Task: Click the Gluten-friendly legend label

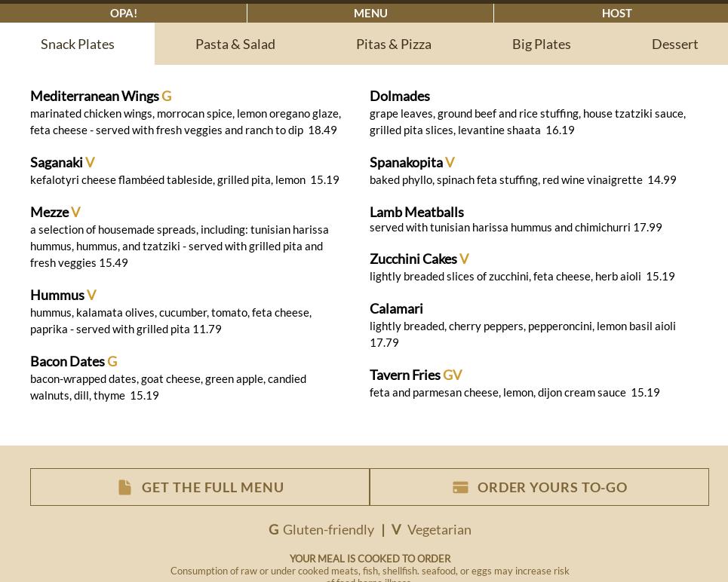Action: pos(328,529)
